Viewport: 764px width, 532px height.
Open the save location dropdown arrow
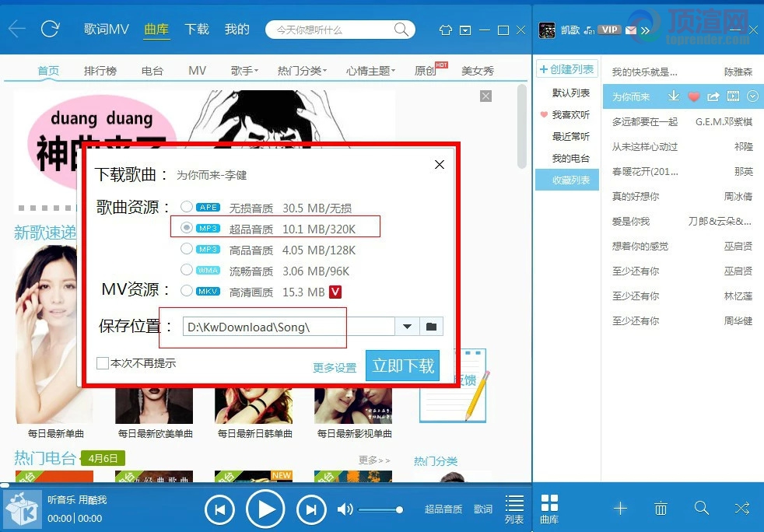pyautogui.click(x=408, y=327)
